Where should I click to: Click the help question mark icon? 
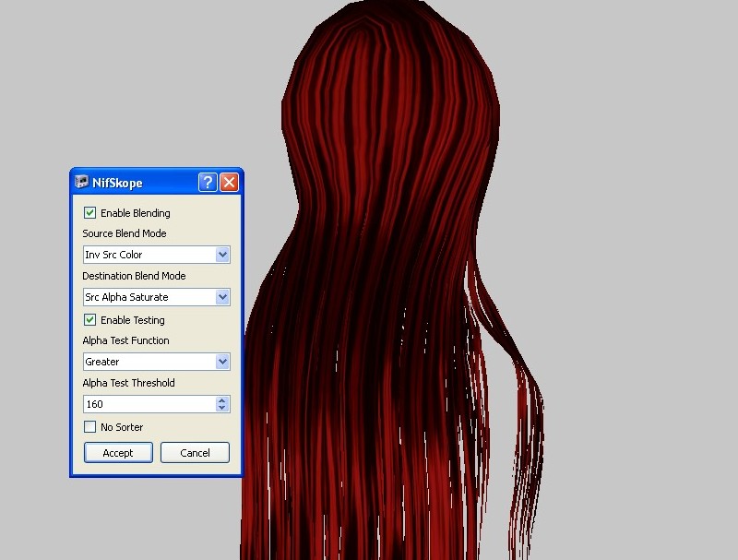(x=208, y=182)
